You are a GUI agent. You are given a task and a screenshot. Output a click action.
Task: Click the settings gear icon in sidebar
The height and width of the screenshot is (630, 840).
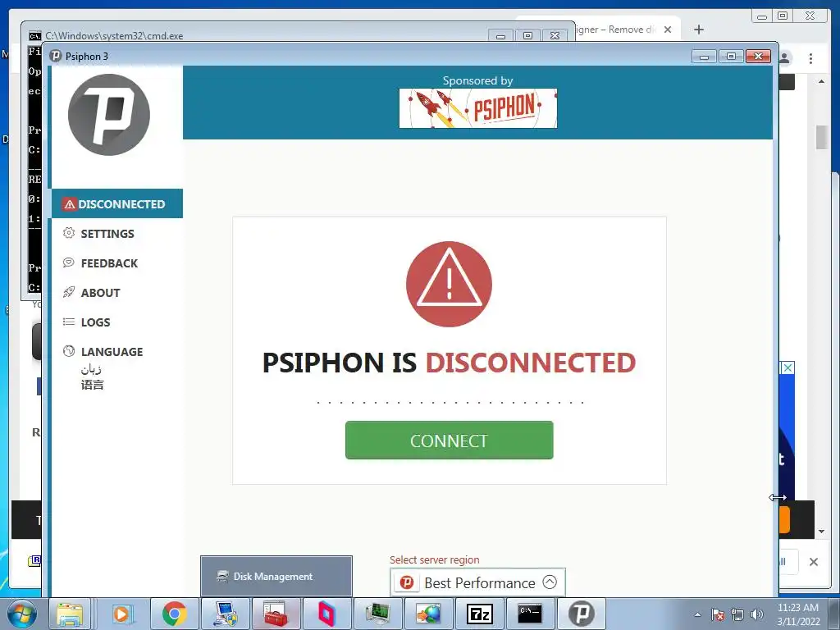(69, 233)
